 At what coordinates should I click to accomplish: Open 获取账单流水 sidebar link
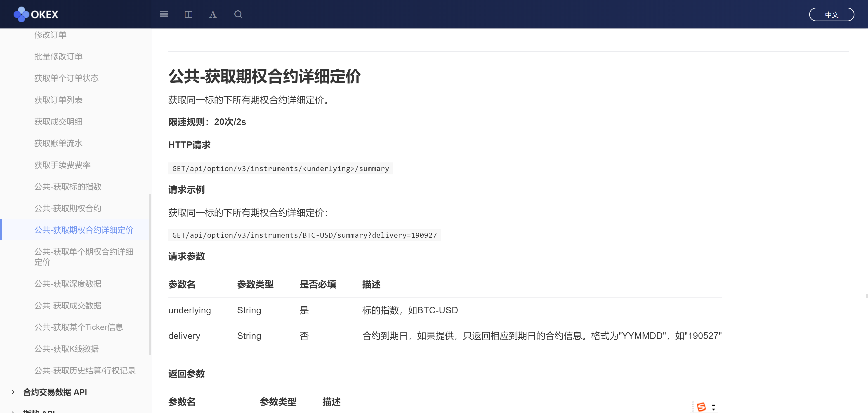(58, 143)
